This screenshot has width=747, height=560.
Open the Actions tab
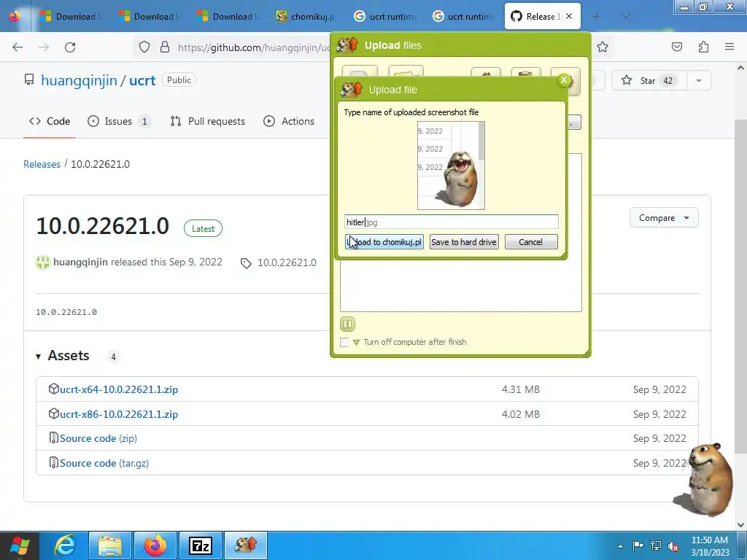[x=289, y=122]
